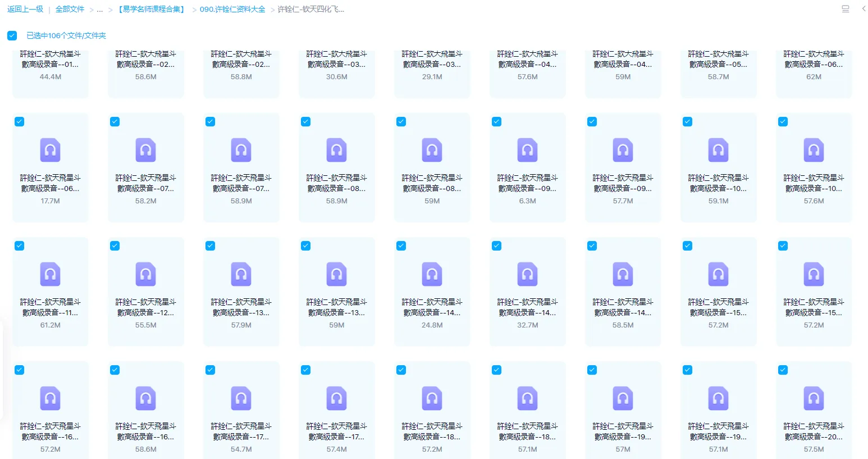Uncheck the 09... 6.3M file checkbox
The width and height of the screenshot is (868, 459).
click(x=497, y=121)
